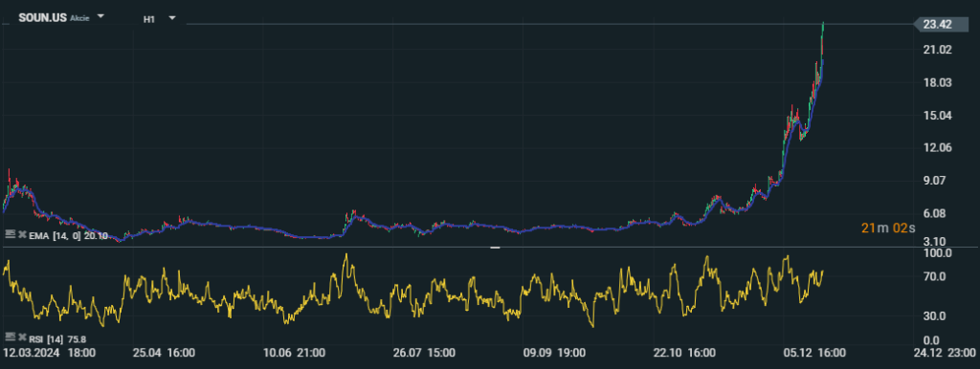Remove the EMA indicator with X icon
The image size is (980, 369).
(x=22, y=235)
